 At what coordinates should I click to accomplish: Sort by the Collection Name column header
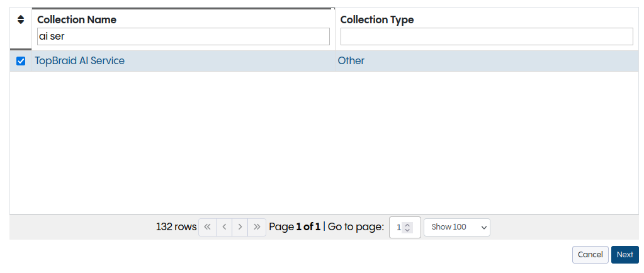click(77, 19)
